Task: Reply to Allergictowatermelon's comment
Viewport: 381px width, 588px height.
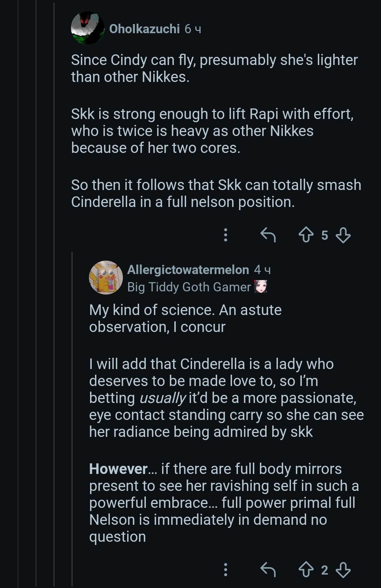Action: click(268, 570)
